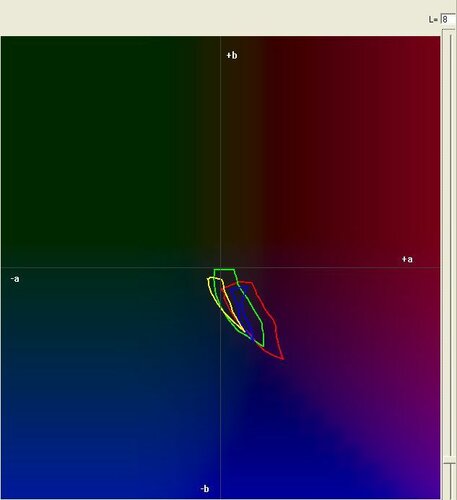
Task: Click the L= lightness value input field
Action: tap(448, 19)
